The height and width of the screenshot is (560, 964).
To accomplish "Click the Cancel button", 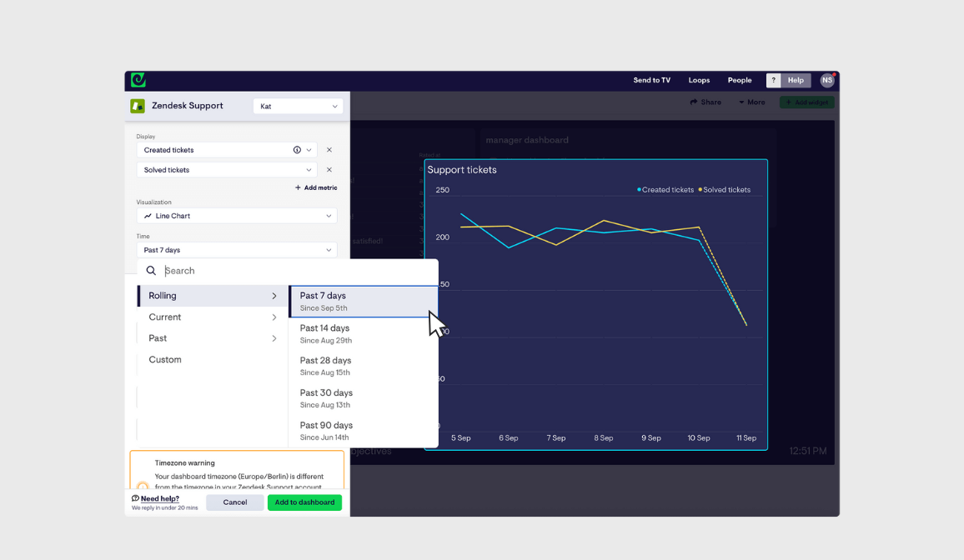I will (x=235, y=502).
